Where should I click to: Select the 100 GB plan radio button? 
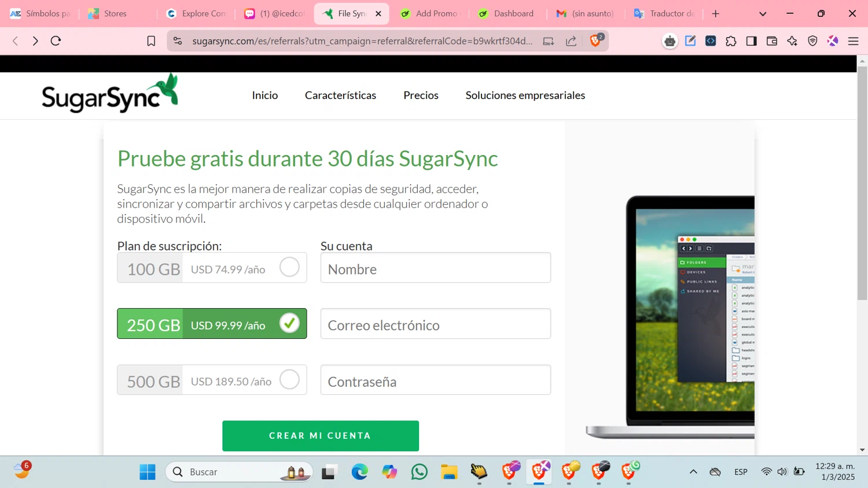coord(289,267)
